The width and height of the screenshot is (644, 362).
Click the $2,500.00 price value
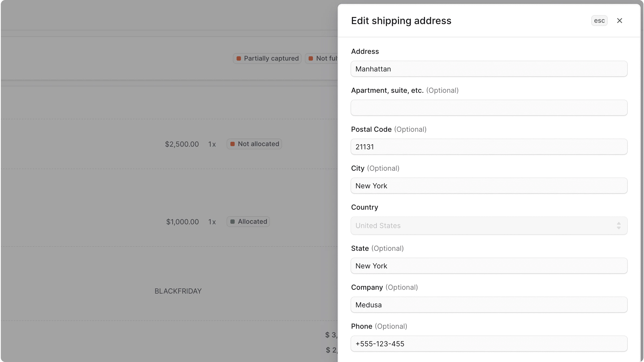[182, 144]
